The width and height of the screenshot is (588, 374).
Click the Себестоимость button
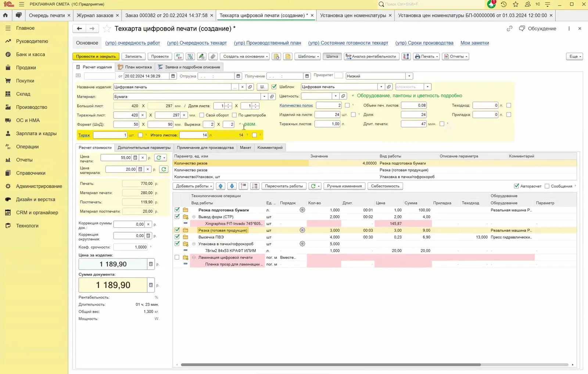(x=385, y=186)
